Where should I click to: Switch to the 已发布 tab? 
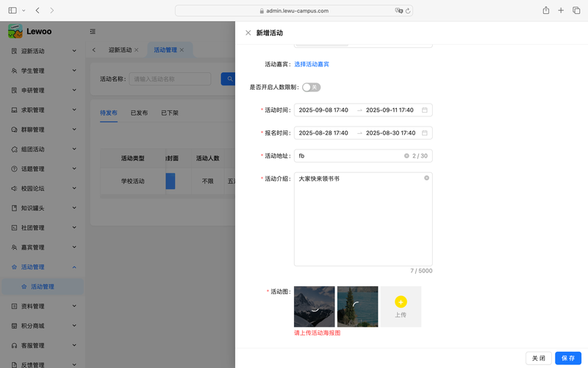point(139,113)
